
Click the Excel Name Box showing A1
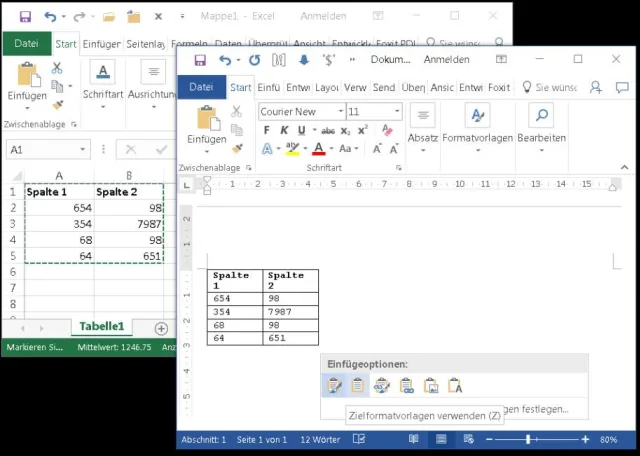[x=40, y=149]
